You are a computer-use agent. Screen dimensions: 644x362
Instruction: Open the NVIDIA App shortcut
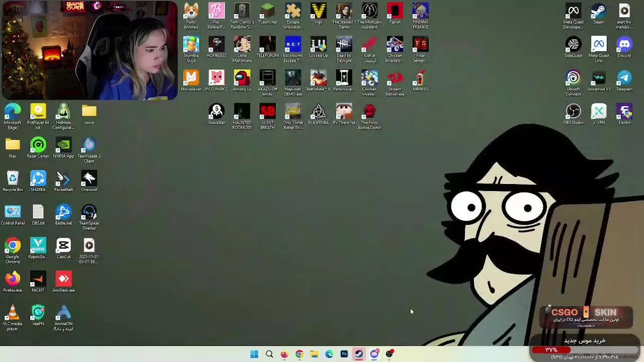[x=63, y=148]
